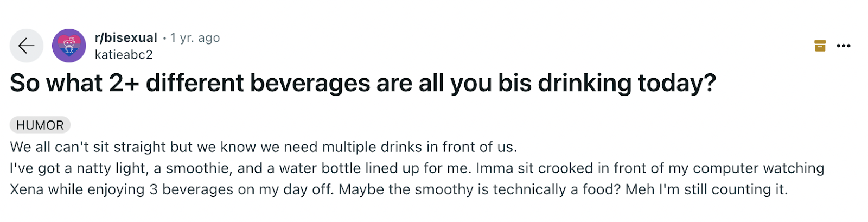Click "multiple drinks in front of us" text
The image size is (868, 222).
coord(419,147)
